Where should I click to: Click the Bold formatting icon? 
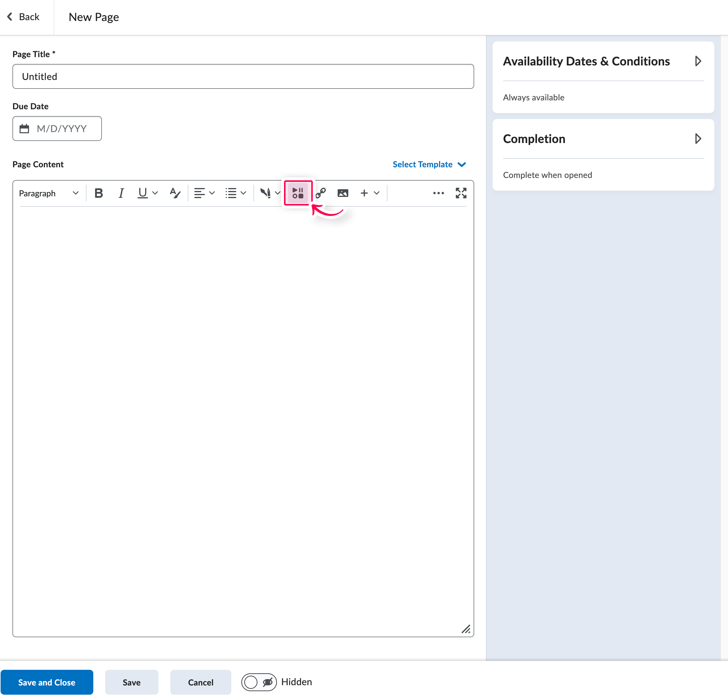pyautogui.click(x=98, y=193)
